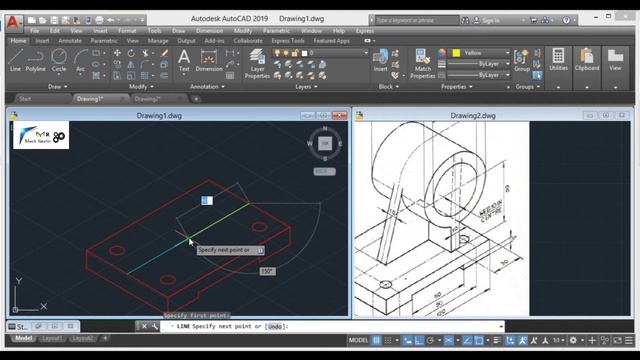Image resolution: width=640 pixels, height=360 pixels.
Task: Expand the Block panel
Action: pos(389,87)
